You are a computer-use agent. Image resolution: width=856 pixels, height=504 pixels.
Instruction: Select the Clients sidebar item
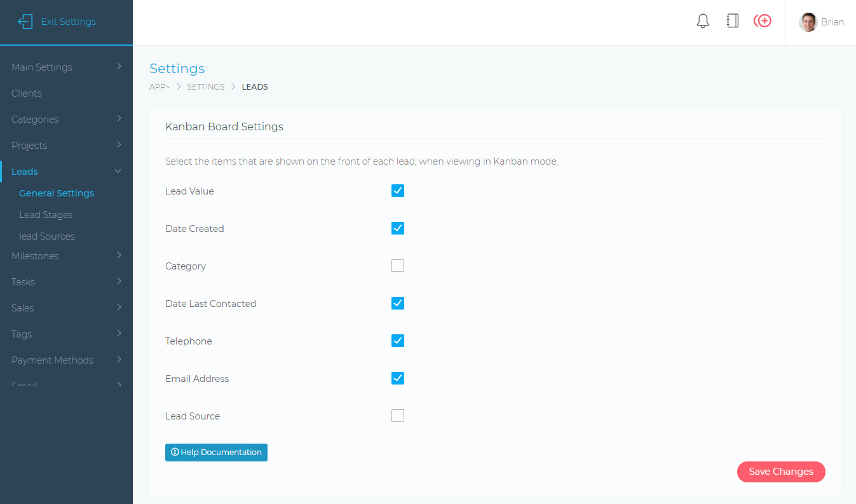coord(26,93)
